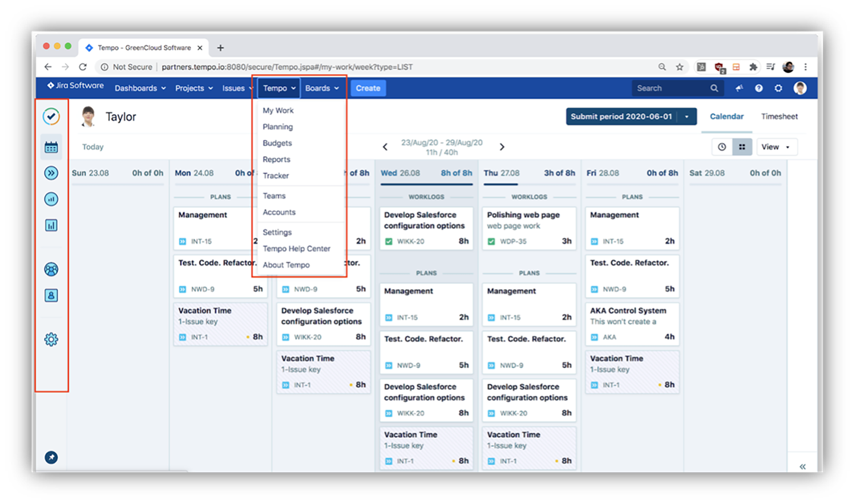This screenshot has width=856, height=504.
Task: Click the Today button
Action: click(92, 147)
